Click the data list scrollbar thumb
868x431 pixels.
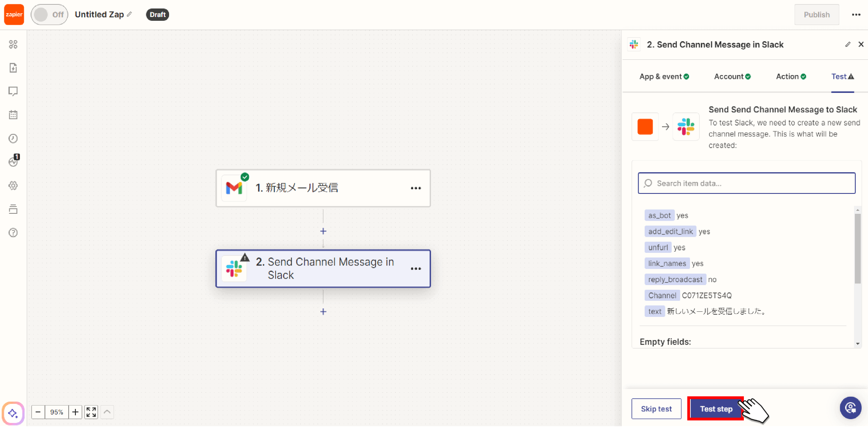(857, 248)
